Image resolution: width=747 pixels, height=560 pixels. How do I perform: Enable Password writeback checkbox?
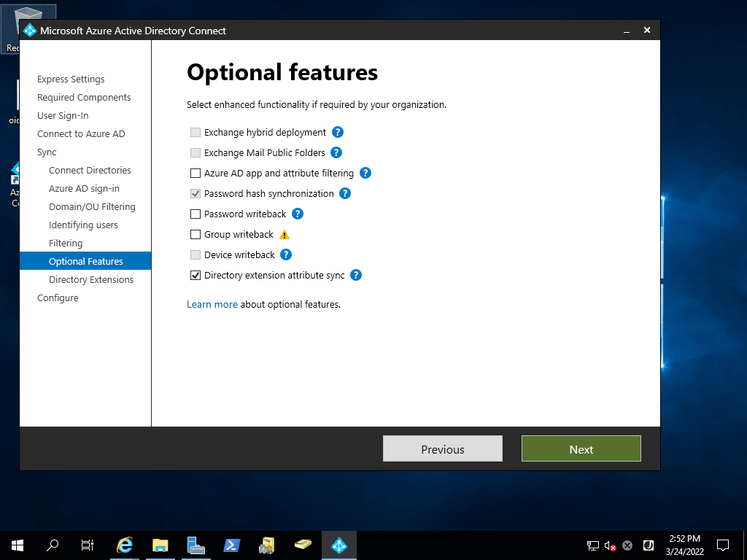196,214
